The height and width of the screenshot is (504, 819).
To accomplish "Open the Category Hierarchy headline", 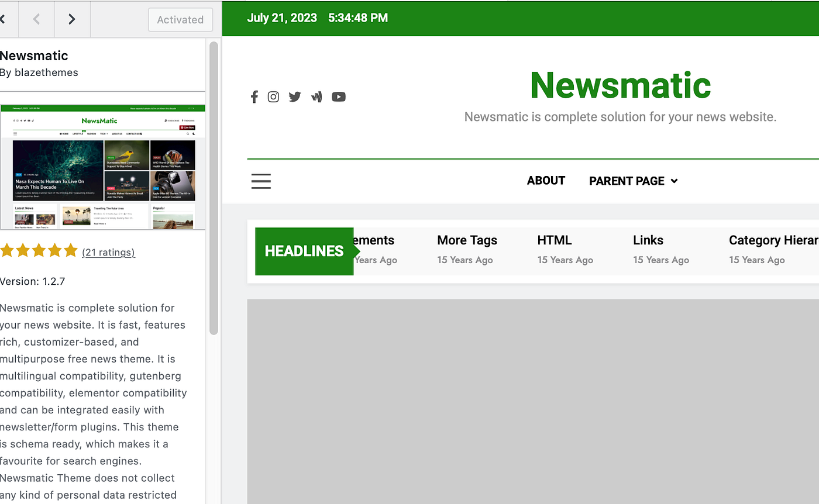I will pos(774,240).
